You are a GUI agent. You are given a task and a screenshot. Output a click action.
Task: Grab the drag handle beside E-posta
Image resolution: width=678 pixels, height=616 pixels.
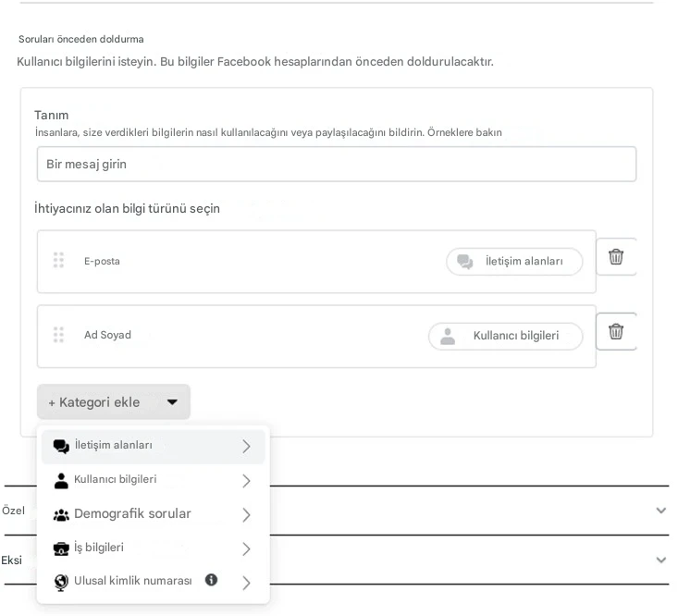pos(58,261)
